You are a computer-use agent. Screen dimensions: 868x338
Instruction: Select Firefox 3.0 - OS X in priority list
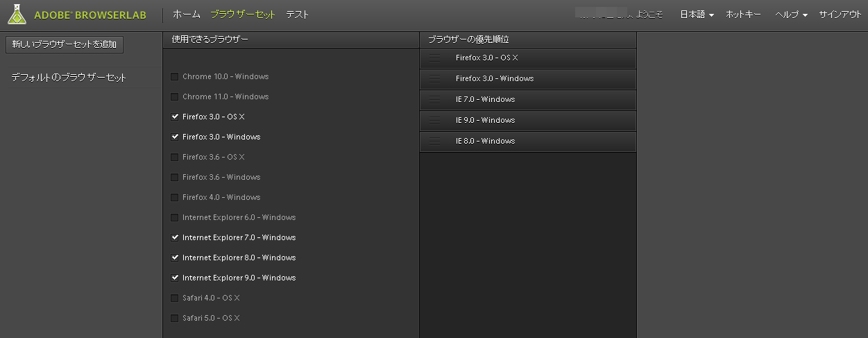(x=528, y=58)
